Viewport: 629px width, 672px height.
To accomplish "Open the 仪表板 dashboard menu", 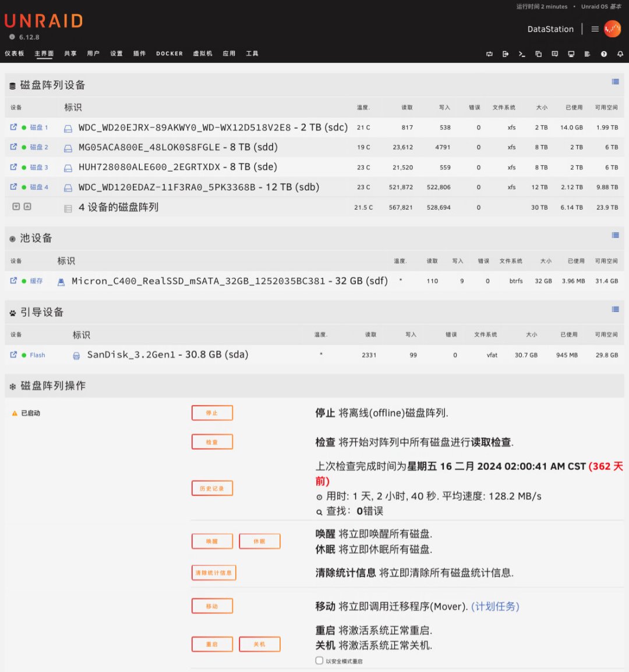I will point(14,54).
